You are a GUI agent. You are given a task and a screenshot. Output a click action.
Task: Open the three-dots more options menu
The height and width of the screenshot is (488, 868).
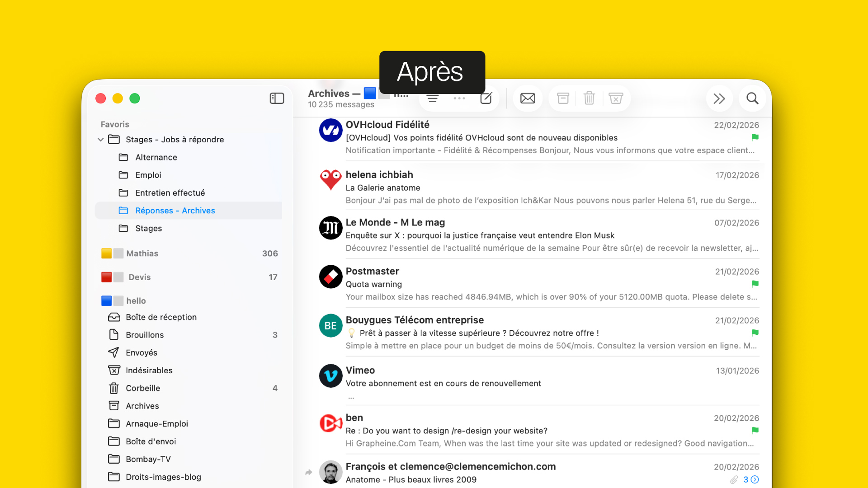point(459,99)
